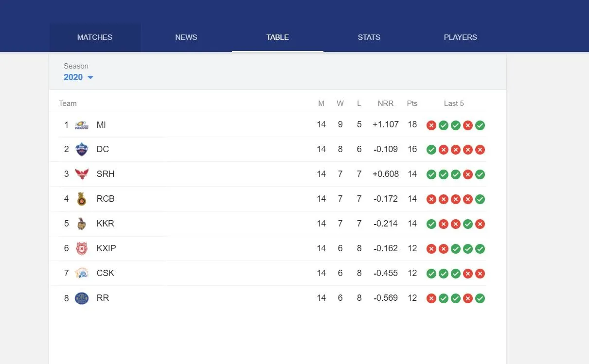
Task: Click KKR's fourth Last 5 win icon
Action: [x=468, y=224]
